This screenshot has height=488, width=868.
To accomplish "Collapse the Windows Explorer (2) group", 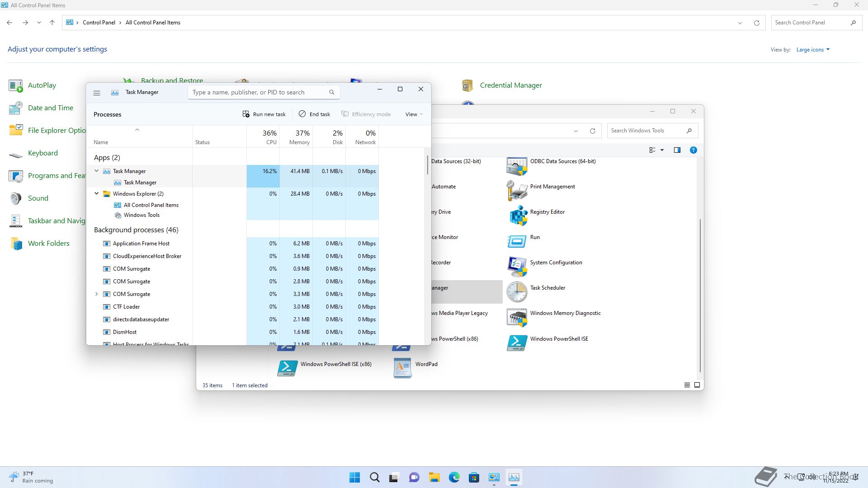I will 96,193.
